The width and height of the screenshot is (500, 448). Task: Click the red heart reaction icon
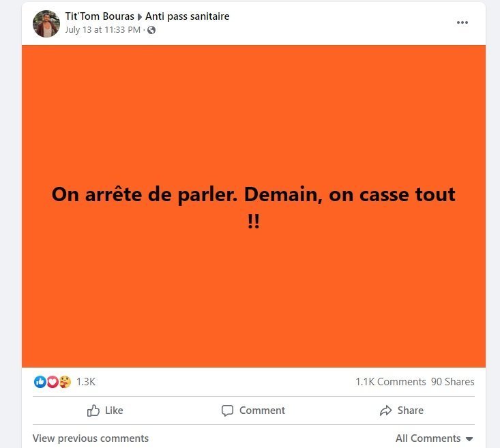(x=53, y=382)
